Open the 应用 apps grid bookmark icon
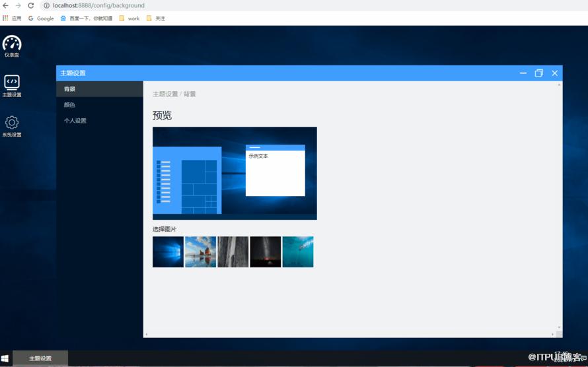 click(x=5, y=18)
